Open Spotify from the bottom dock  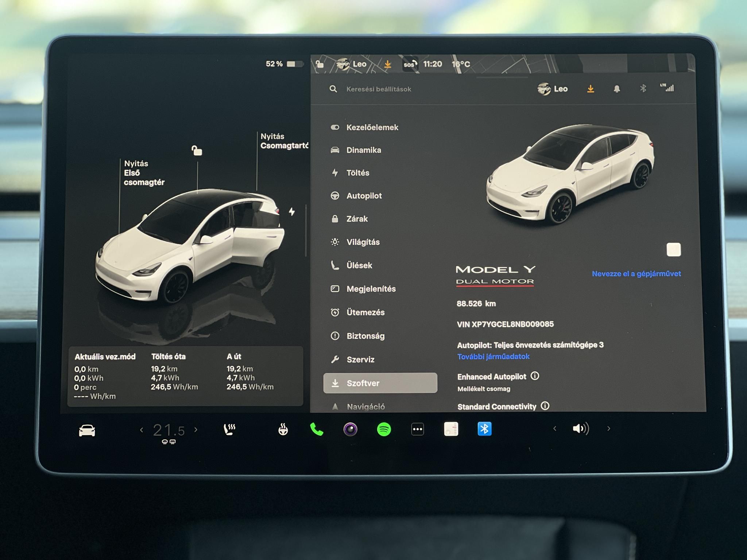(383, 429)
